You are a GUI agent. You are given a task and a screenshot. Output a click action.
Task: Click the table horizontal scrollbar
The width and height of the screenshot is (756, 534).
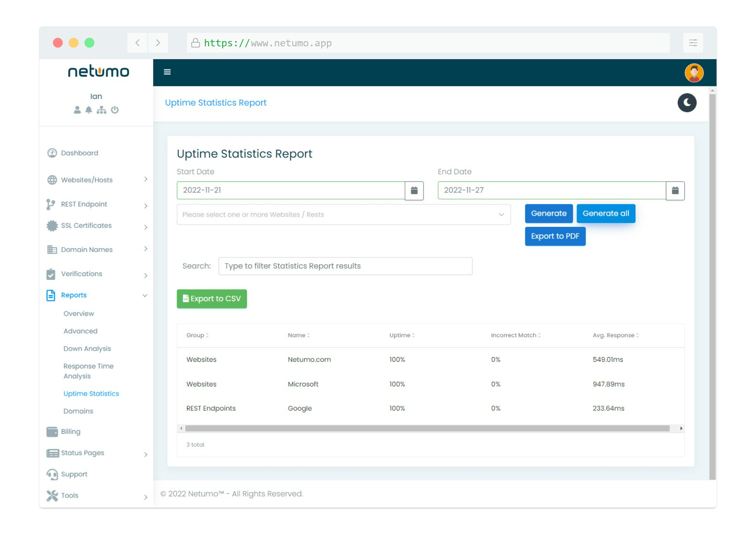[x=427, y=429]
